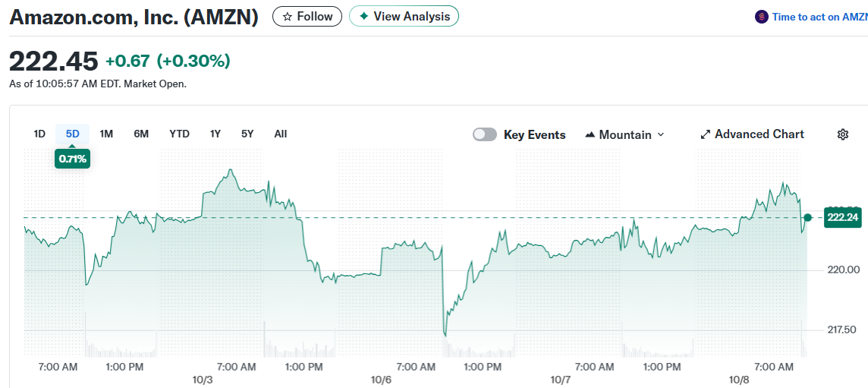This screenshot has width=868, height=388.
Task: Switch to the 1M range
Action: (x=106, y=134)
